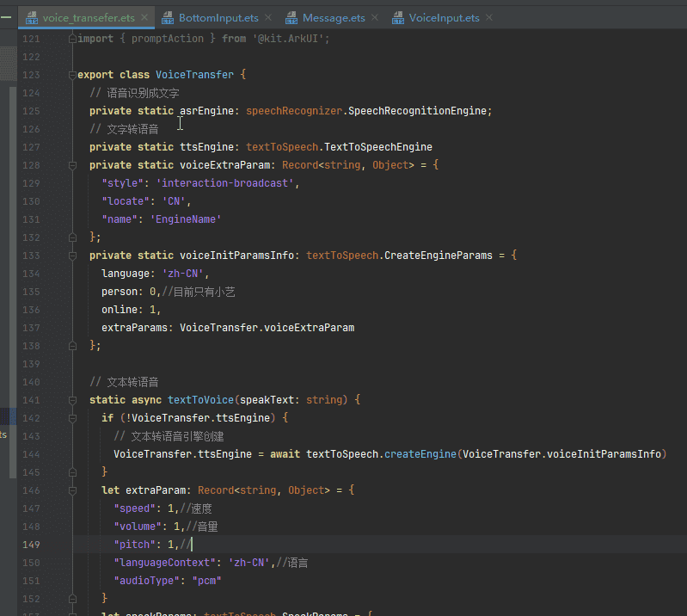Close the voice_transefer.ets tab
This screenshot has width=687, height=616.
(x=143, y=18)
